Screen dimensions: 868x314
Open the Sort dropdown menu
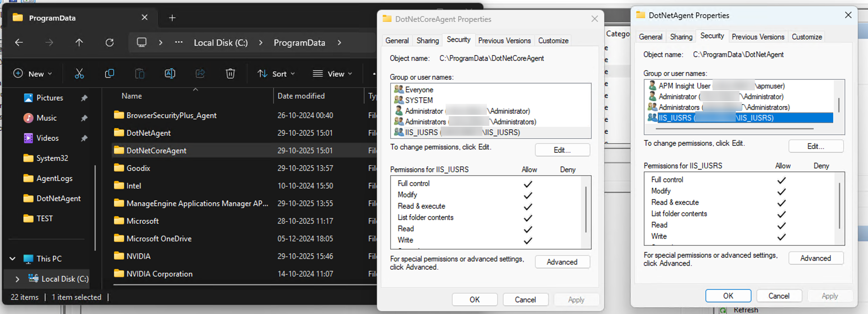point(276,74)
